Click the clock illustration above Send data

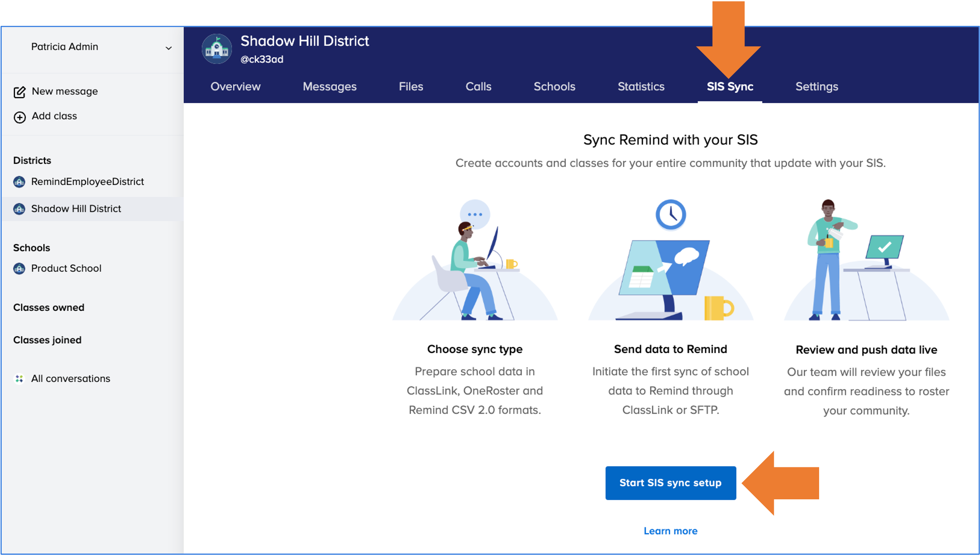[x=670, y=215]
